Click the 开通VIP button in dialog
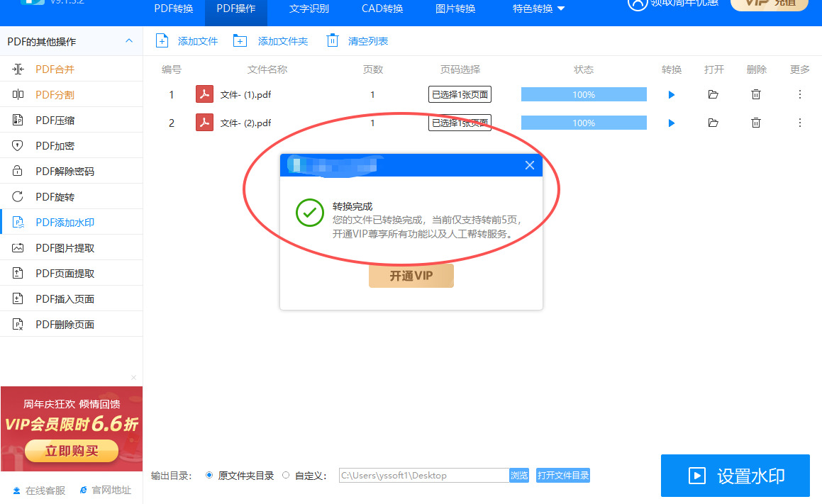Screen dimensions: 822x504 [411, 276]
